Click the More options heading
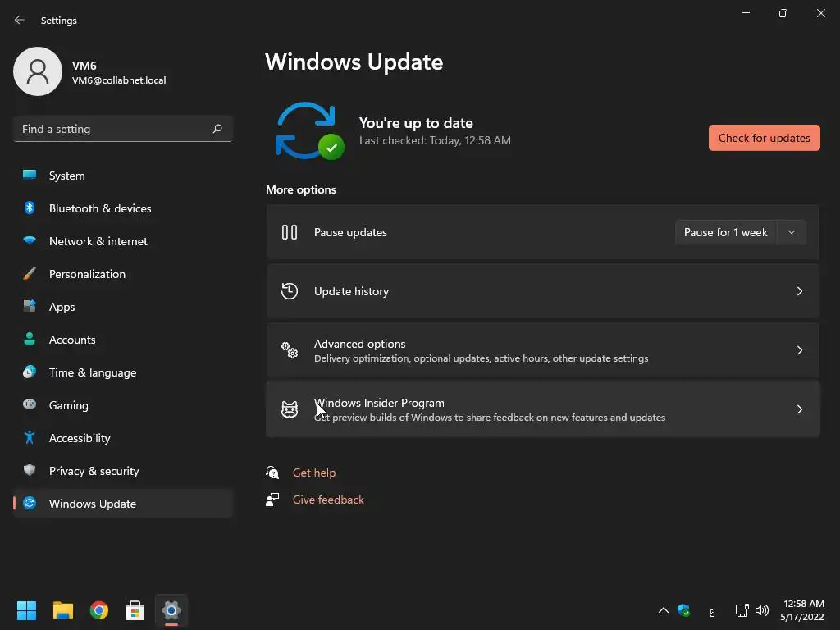This screenshot has width=840, height=630. pos(301,189)
